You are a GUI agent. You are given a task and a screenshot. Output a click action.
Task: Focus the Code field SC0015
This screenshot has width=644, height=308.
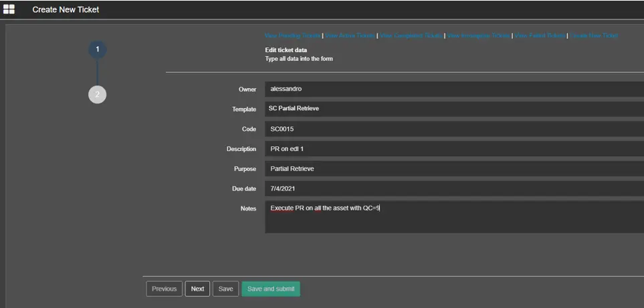[x=453, y=129]
